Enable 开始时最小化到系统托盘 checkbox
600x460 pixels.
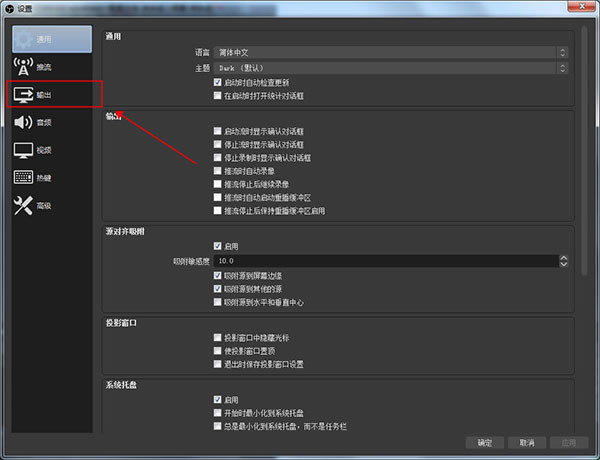coord(218,413)
